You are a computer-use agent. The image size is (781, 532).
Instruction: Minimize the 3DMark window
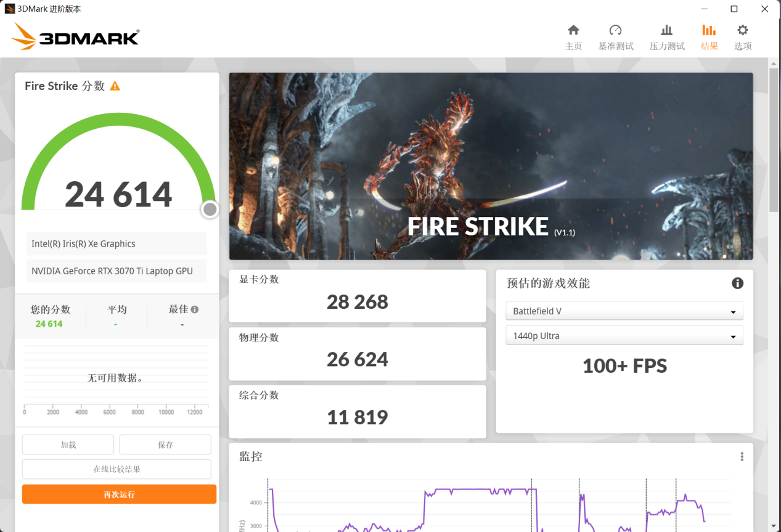[x=705, y=9]
